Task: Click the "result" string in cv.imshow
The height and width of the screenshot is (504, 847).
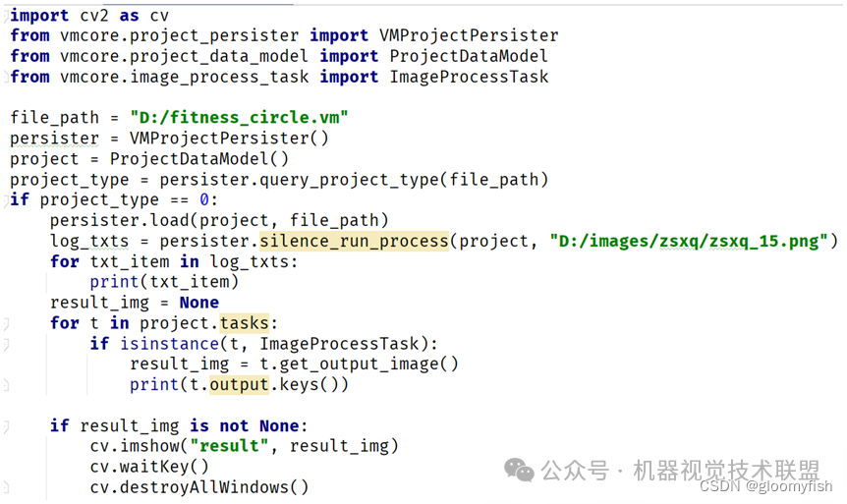Action: pyautogui.click(x=229, y=446)
